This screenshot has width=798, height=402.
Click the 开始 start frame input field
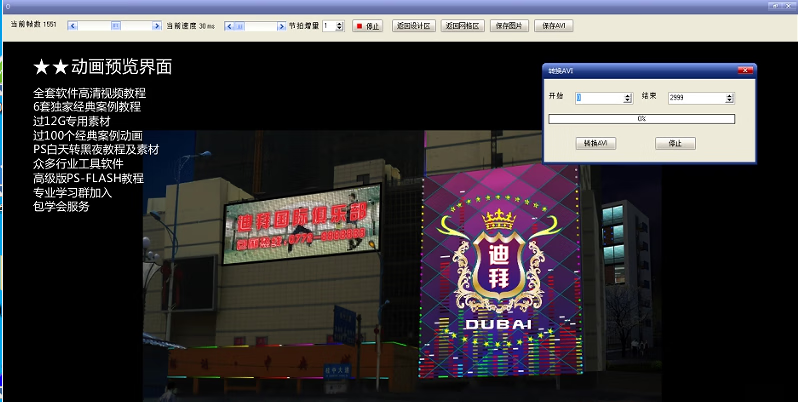[598, 98]
